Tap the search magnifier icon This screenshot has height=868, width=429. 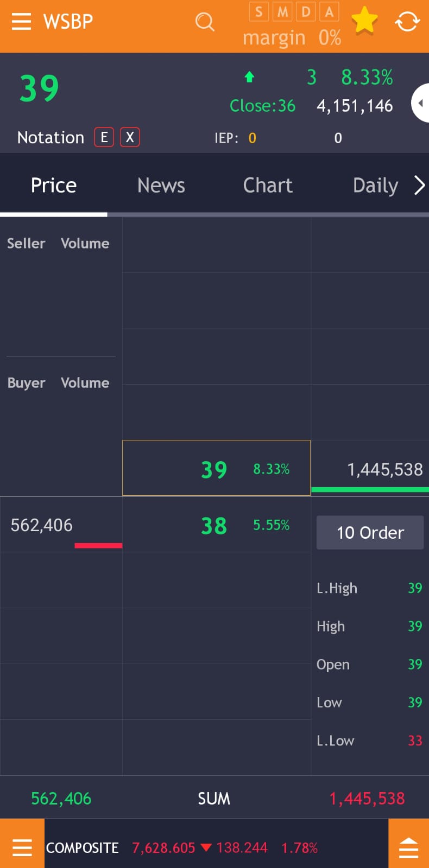pos(205,22)
